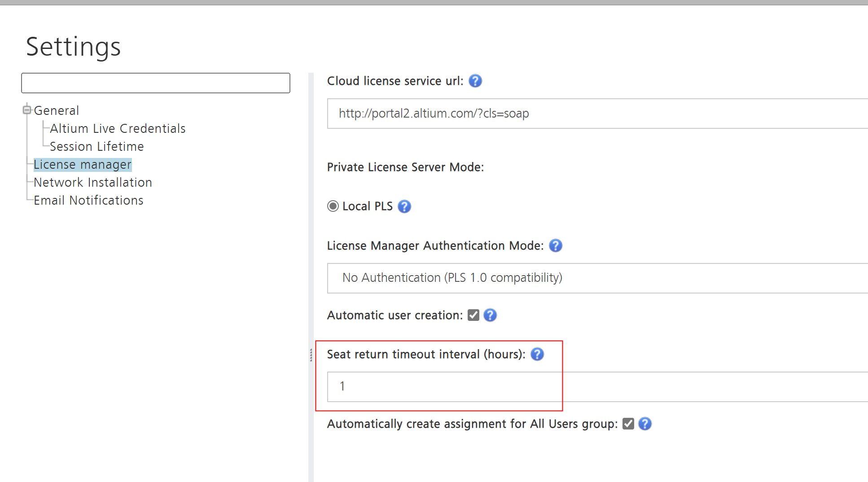
Task: Open help for All Users group assignment
Action: [x=644, y=424]
